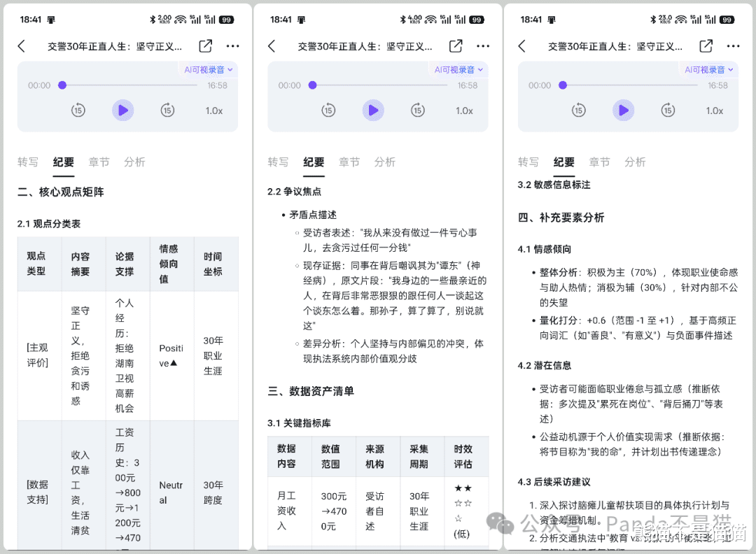Image resolution: width=756 pixels, height=554 pixels.
Task: Play the recording in the right phone
Action: coord(624,111)
